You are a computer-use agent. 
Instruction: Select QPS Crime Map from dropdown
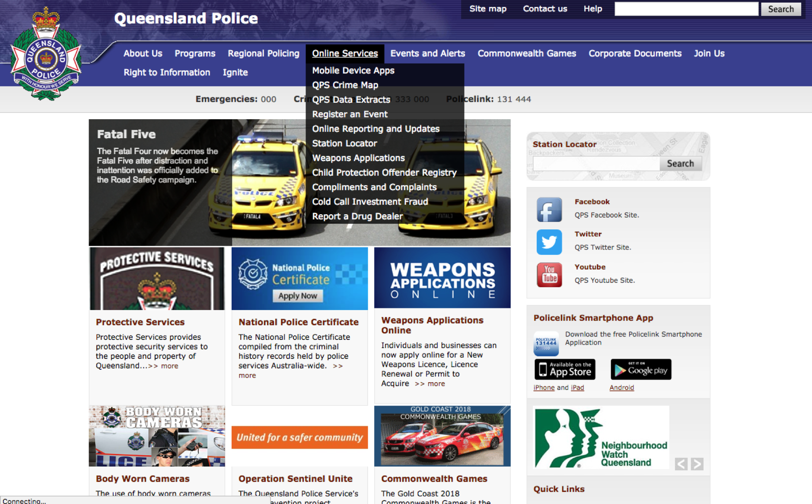[345, 85]
